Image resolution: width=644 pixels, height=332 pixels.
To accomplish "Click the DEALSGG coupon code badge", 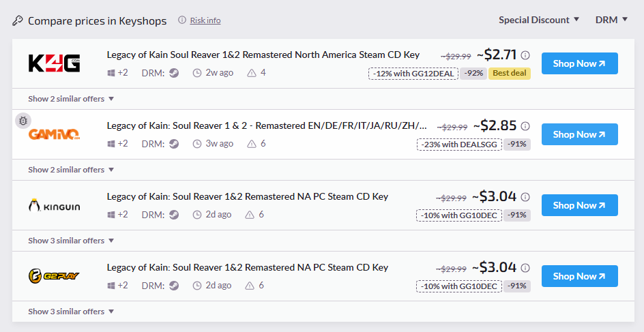I will (459, 145).
